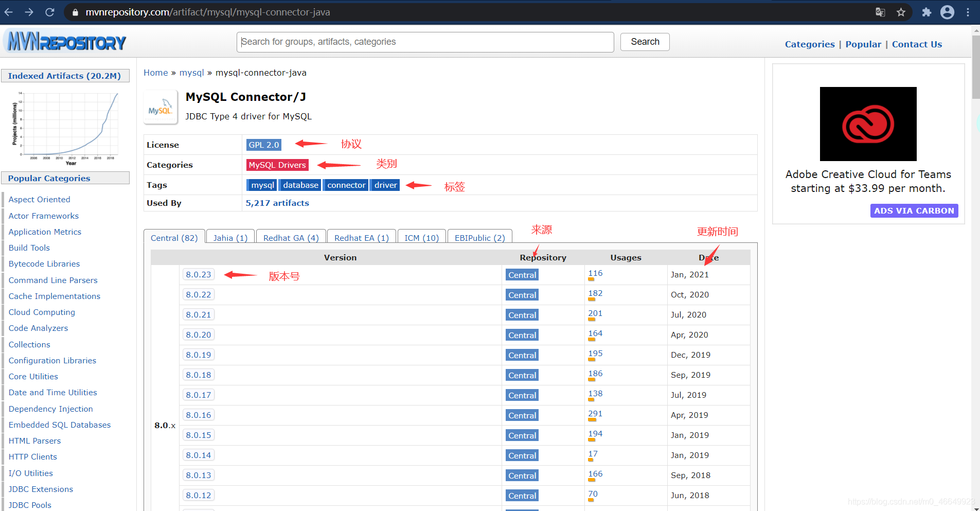Screen dimensions: 980x511
Task: Switch to the Jahia (1) tab
Action: click(230, 237)
